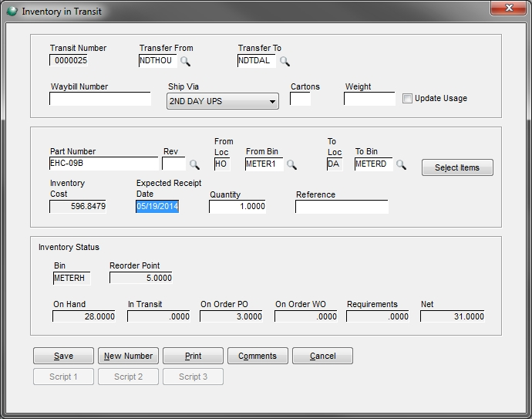Click the Transfer From field NDTHOU
532x419 pixels.
point(158,61)
